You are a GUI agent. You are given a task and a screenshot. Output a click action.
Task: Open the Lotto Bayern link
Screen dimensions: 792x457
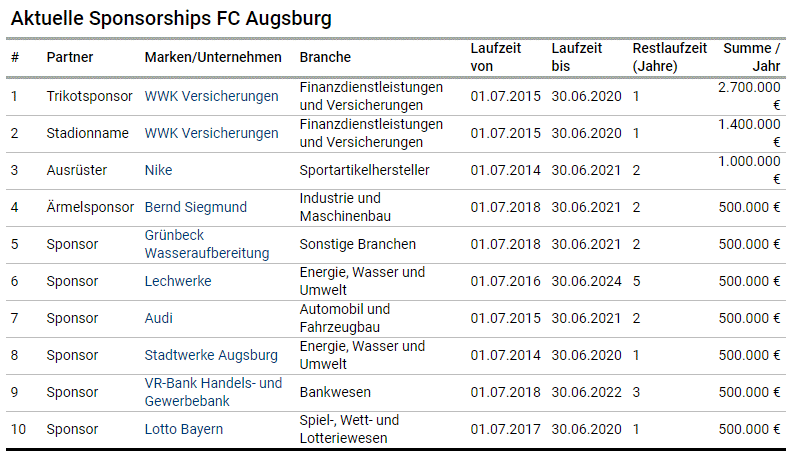(x=183, y=429)
